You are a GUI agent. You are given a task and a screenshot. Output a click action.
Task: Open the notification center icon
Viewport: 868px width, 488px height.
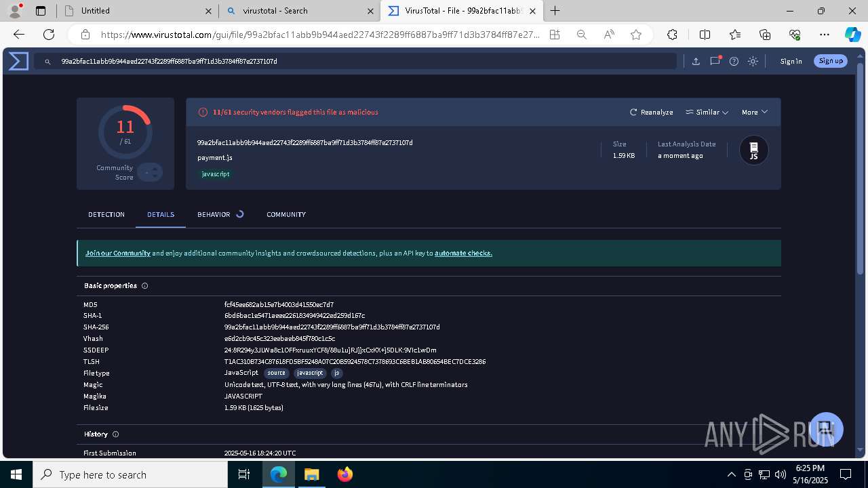pos(846,474)
